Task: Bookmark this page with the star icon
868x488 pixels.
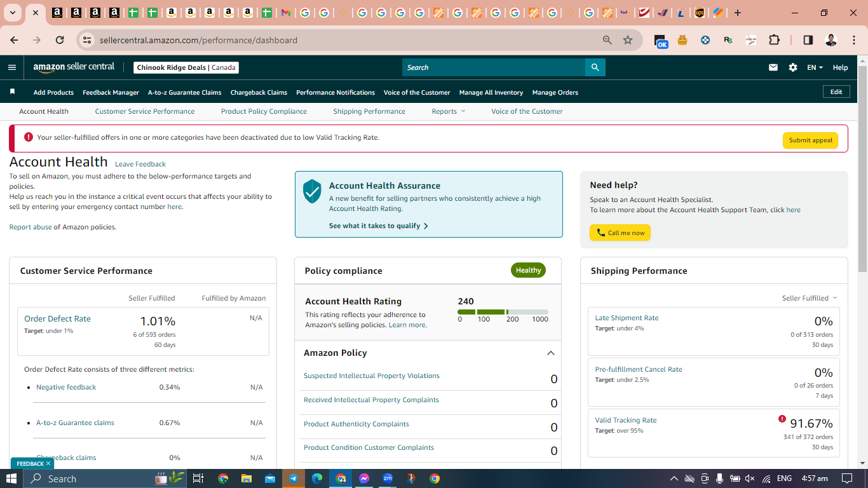Action: 628,40
